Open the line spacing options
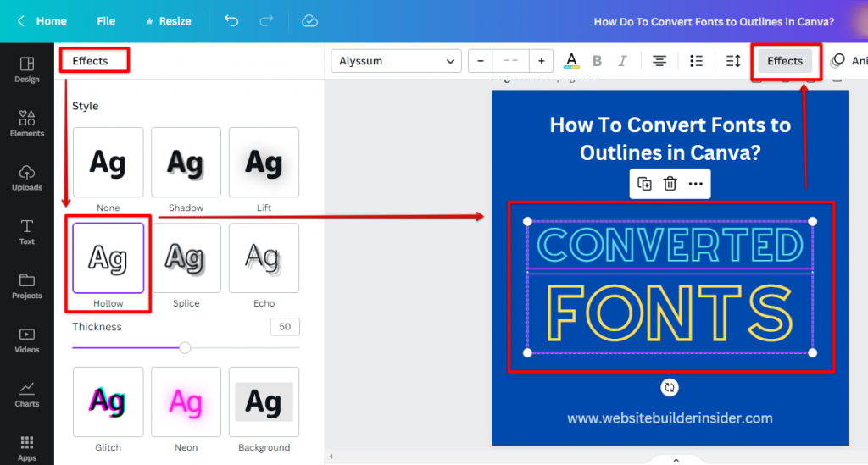The height and width of the screenshot is (465, 868). point(733,61)
